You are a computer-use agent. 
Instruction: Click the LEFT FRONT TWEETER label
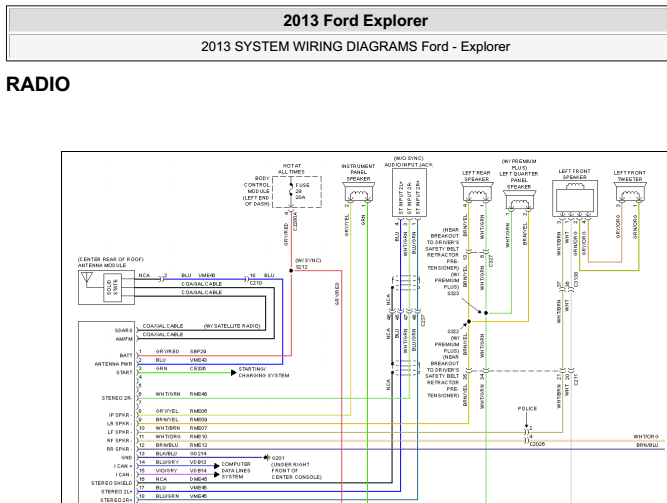point(630,176)
